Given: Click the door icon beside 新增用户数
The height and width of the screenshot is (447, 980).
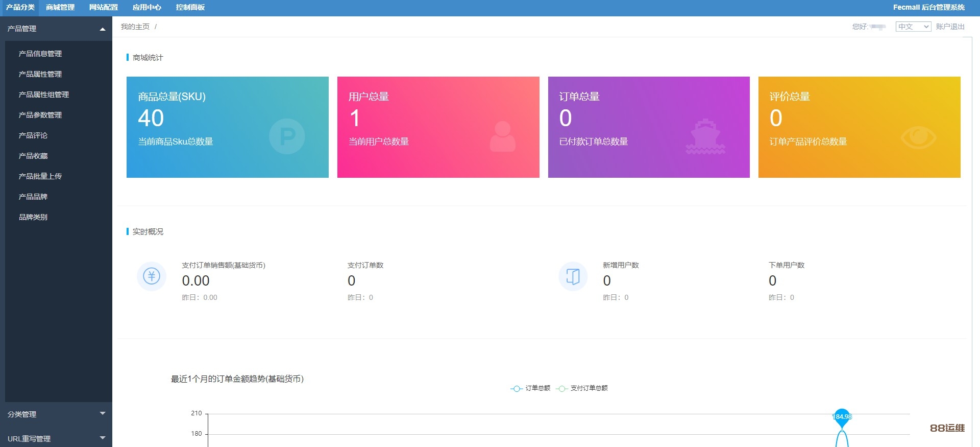Looking at the screenshot, I should pyautogui.click(x=573, y=276).
